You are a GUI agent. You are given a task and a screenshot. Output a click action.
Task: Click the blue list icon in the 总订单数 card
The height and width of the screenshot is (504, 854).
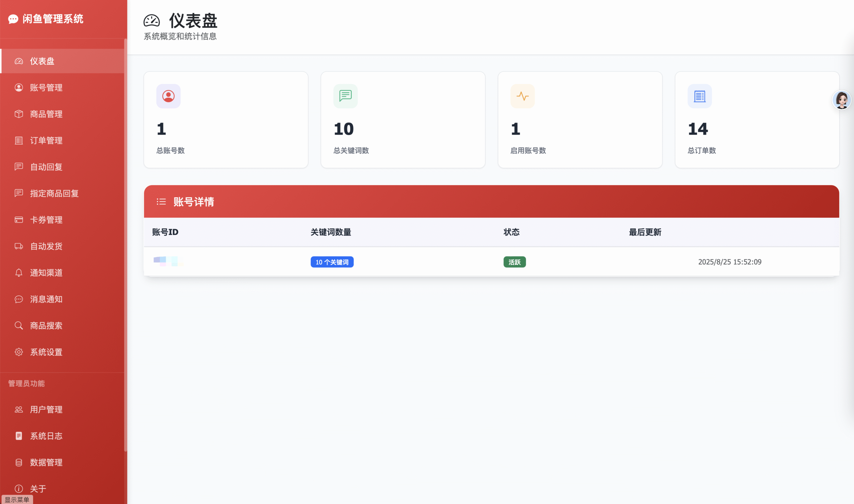point(699,96)
